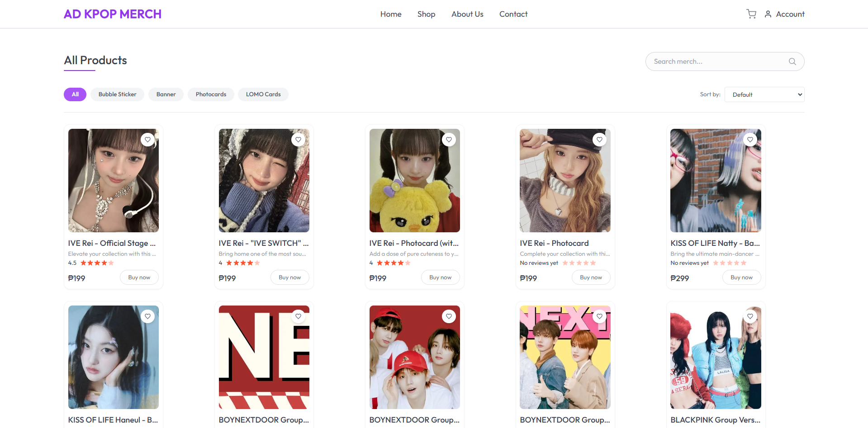This screenshot has height=428, width=868.
Task: Favorite IVE Rei Official Stage card heart
Action: 148,140
